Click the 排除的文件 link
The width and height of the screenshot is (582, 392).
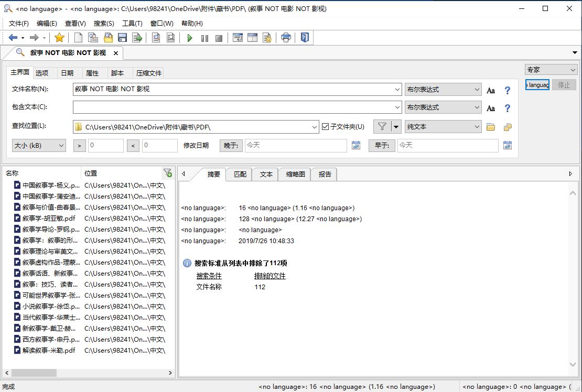click(270, 275)
